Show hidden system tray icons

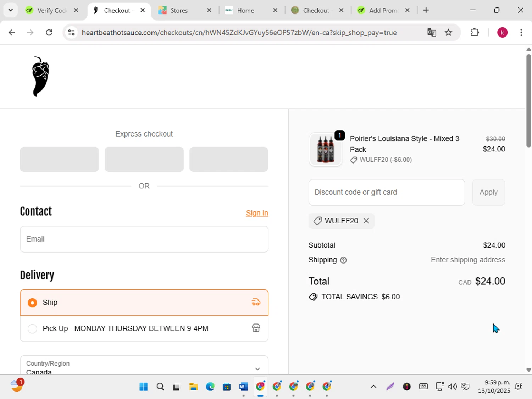373,387
